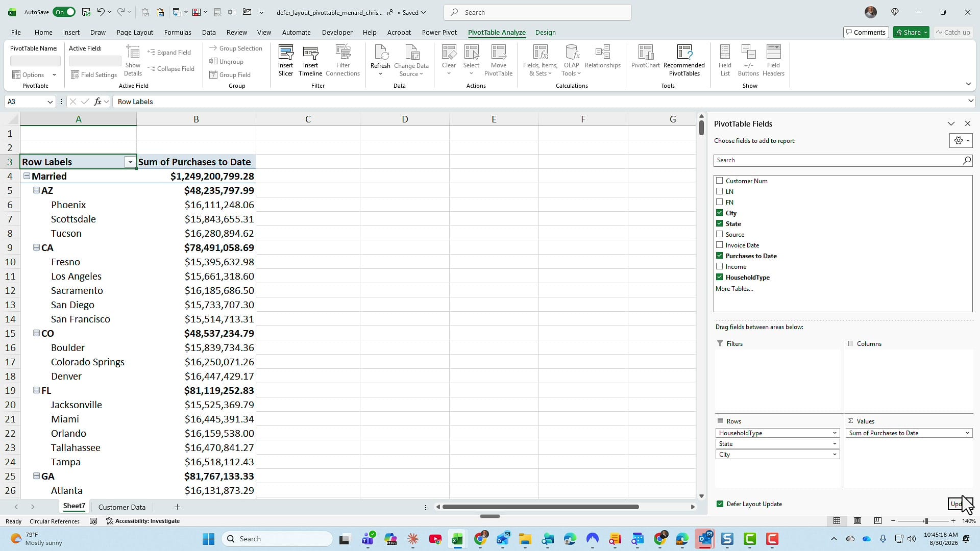980x551 pixels.
Task: Click Show Details icon
Action: point(133,60)
